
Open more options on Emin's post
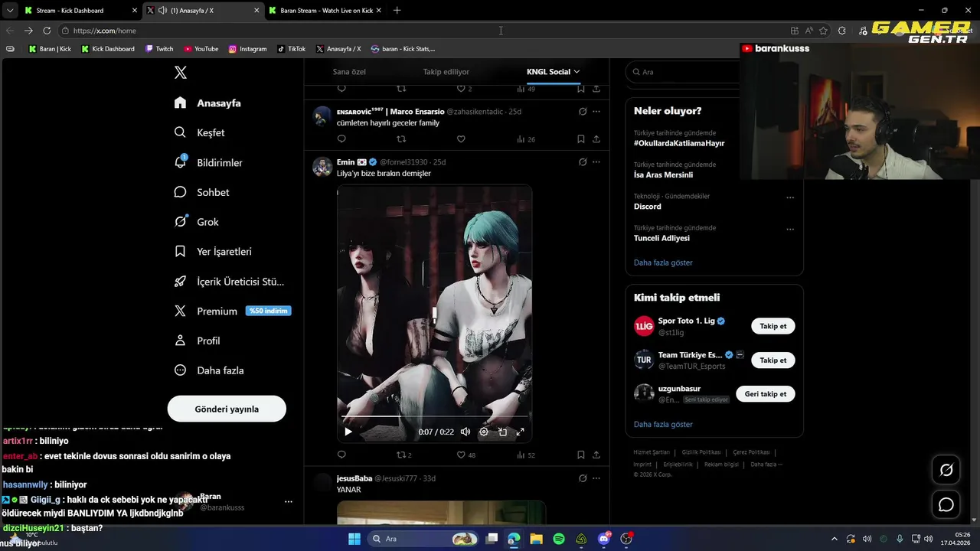tap(596, 162)
